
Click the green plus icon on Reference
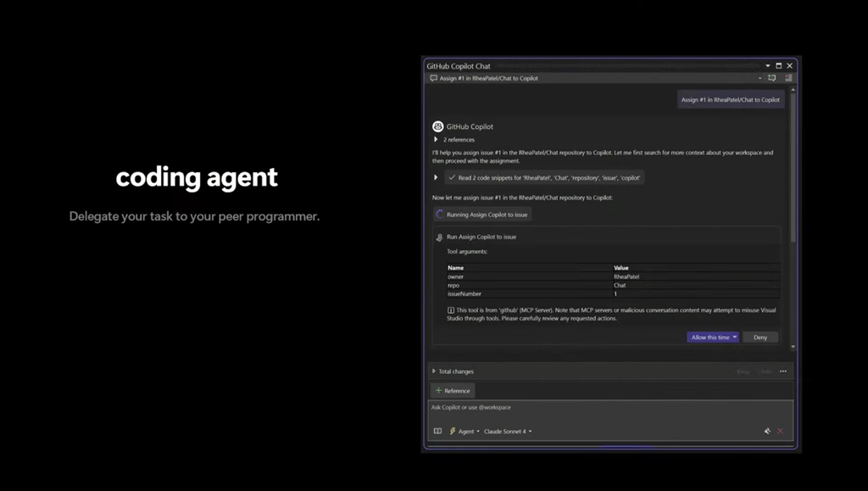438,391
